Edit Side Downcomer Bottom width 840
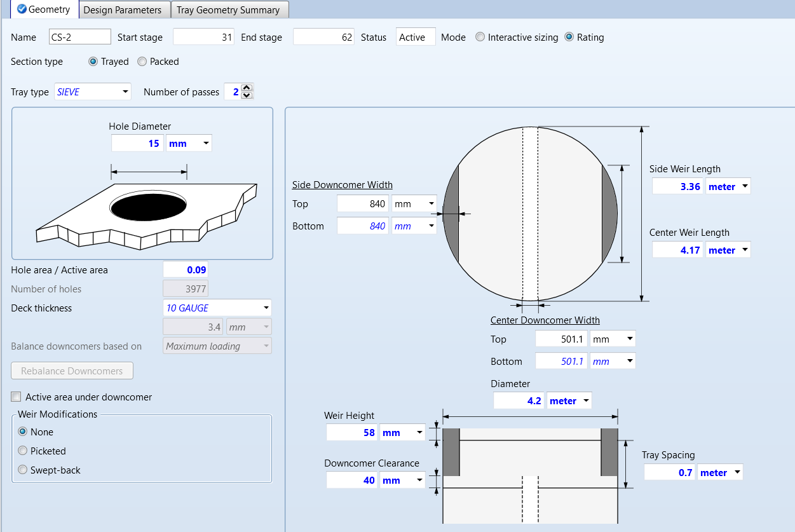Screen dimensions: 795x532 [x=363, y=226]
